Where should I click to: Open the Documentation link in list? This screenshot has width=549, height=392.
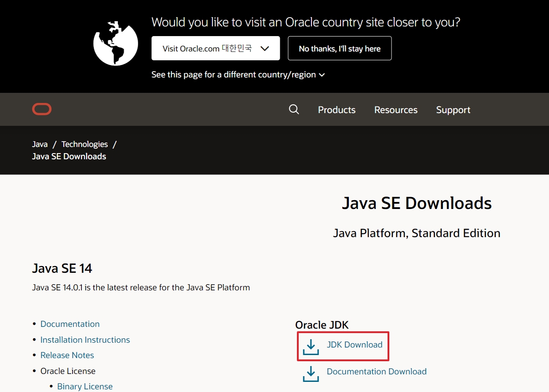pos(70,324)
